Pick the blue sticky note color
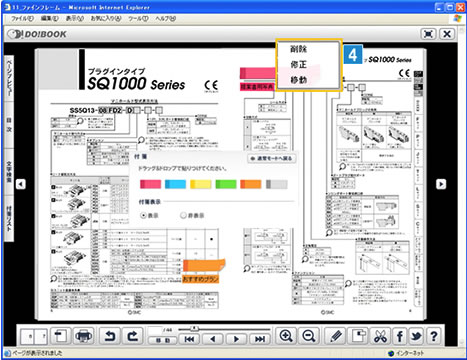 [x=175, y=184]
